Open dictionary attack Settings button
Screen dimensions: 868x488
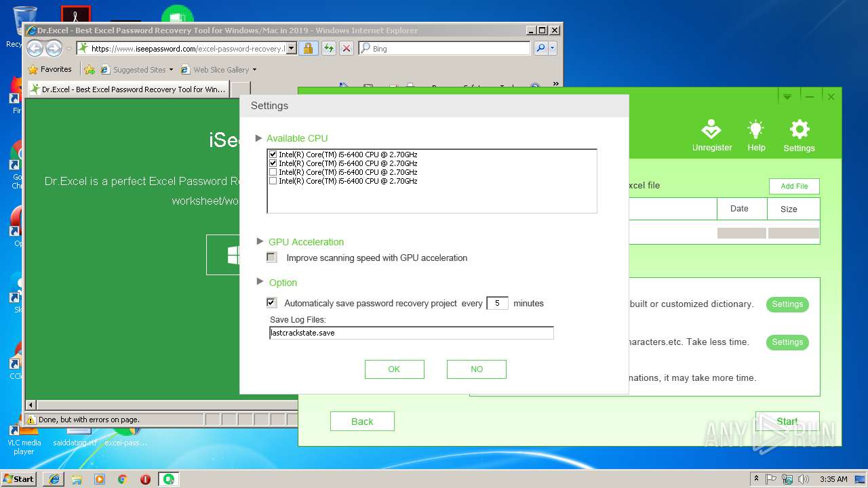tap(787, 304)
